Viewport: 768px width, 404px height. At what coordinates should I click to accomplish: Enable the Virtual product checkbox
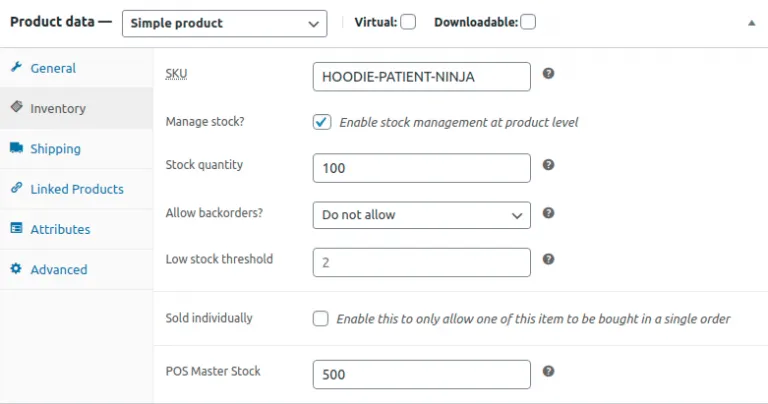(x=408, y=22)
